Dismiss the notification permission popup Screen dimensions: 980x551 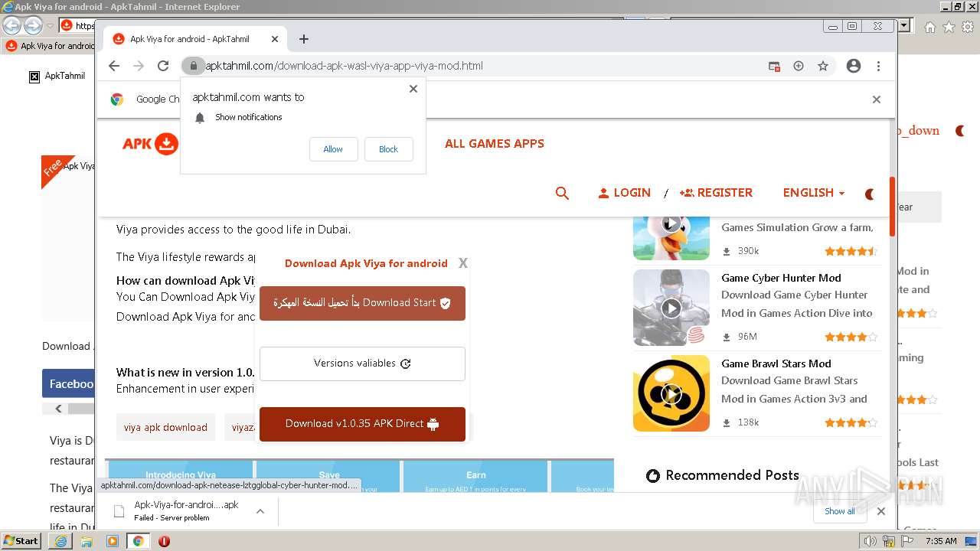[413, 89]
